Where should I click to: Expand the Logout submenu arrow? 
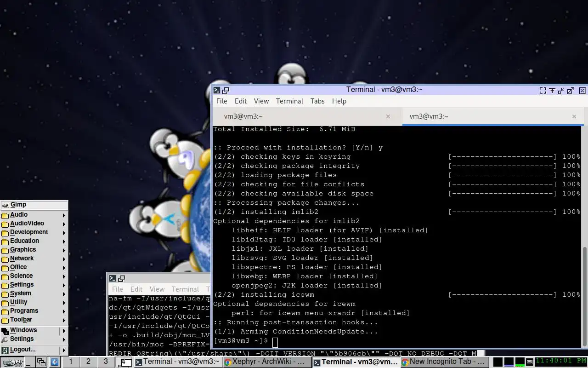click(64, 350)
